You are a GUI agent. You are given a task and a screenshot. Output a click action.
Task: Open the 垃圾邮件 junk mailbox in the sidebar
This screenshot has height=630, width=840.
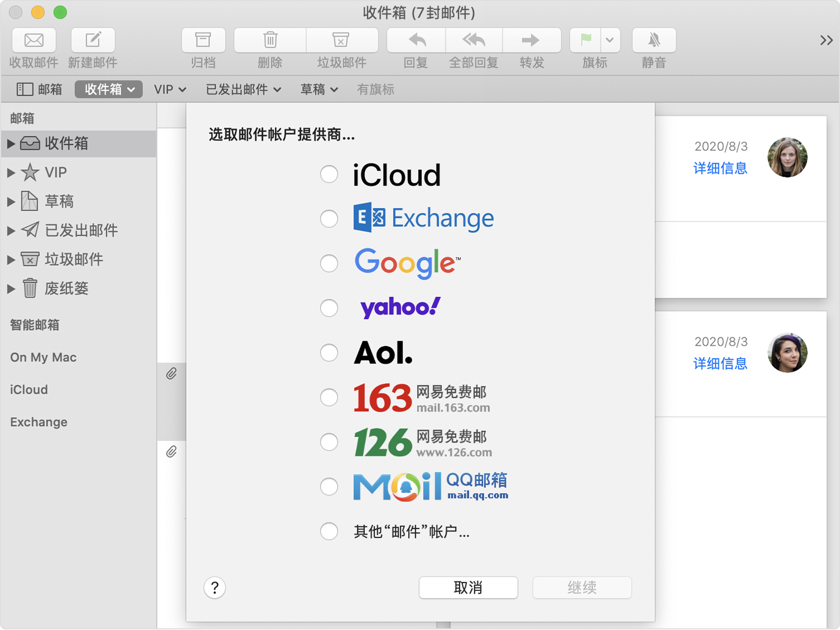click(78, 260)
